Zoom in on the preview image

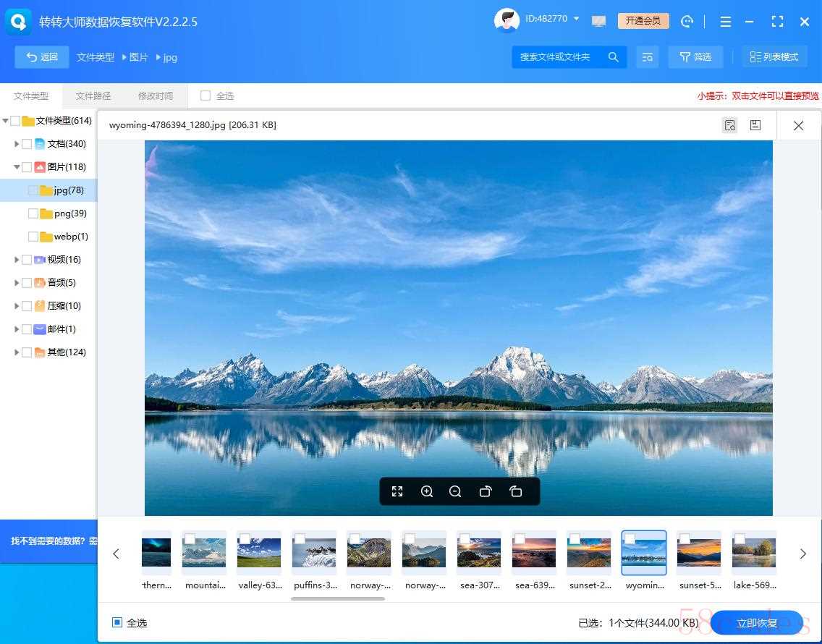tap(427, 491)
